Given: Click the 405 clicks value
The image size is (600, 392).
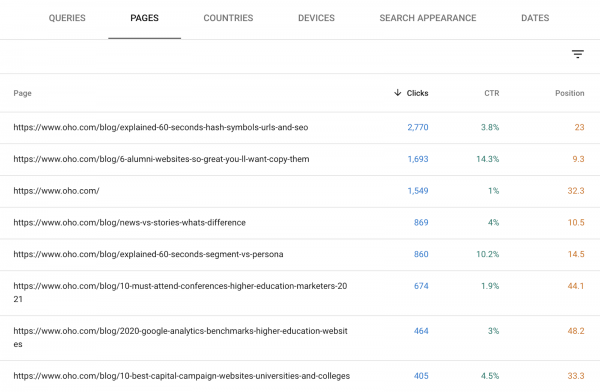Looking at the screenshot, I should tap(421, 376).
